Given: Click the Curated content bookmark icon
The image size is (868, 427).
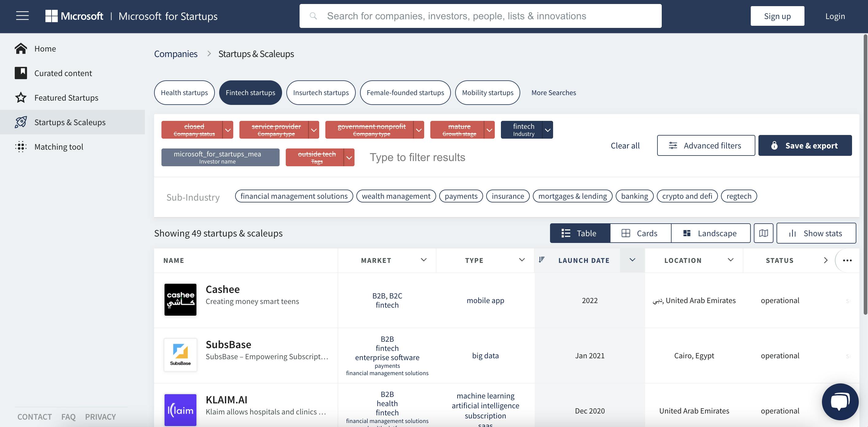Looking at the screenshot, I should (x=21, y=73).
